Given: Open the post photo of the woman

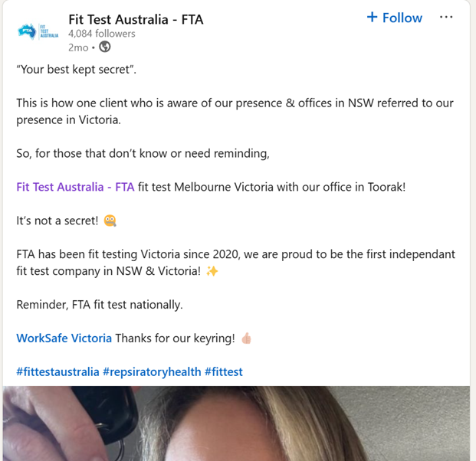Looking at the screenshot, I should pos(236,423).
